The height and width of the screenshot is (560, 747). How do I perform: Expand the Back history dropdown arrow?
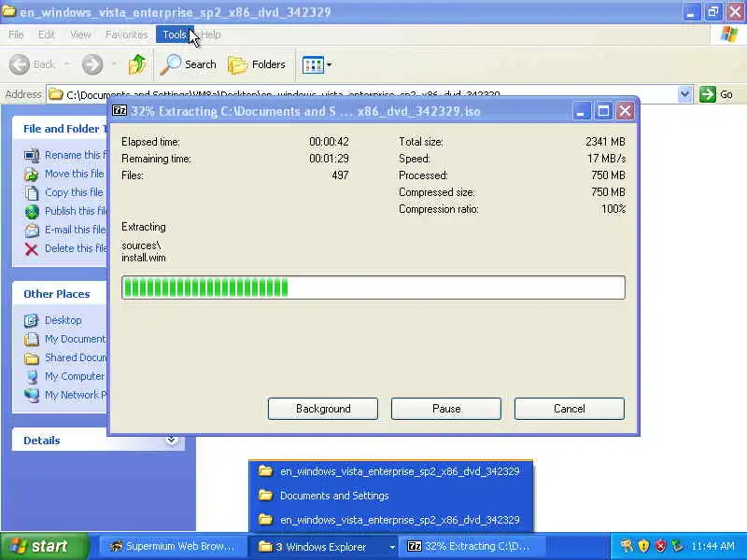(67, 64)
